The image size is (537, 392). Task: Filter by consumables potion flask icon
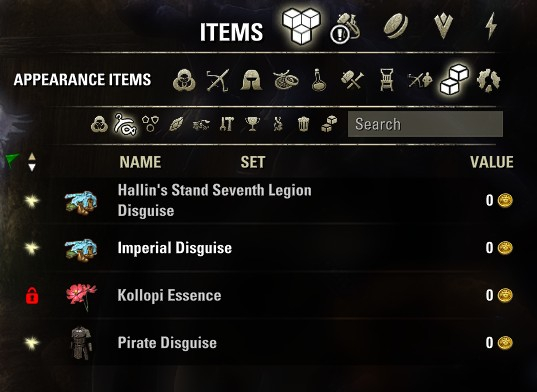coord(319,80)
